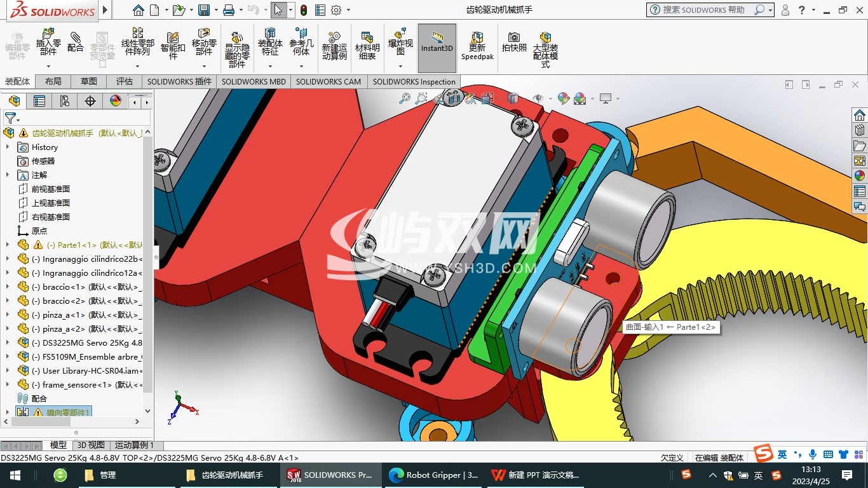This screenshot has width=868, height=488.
Task: Switch to the 评估 ribbon tab
Action: pos(125,81)
